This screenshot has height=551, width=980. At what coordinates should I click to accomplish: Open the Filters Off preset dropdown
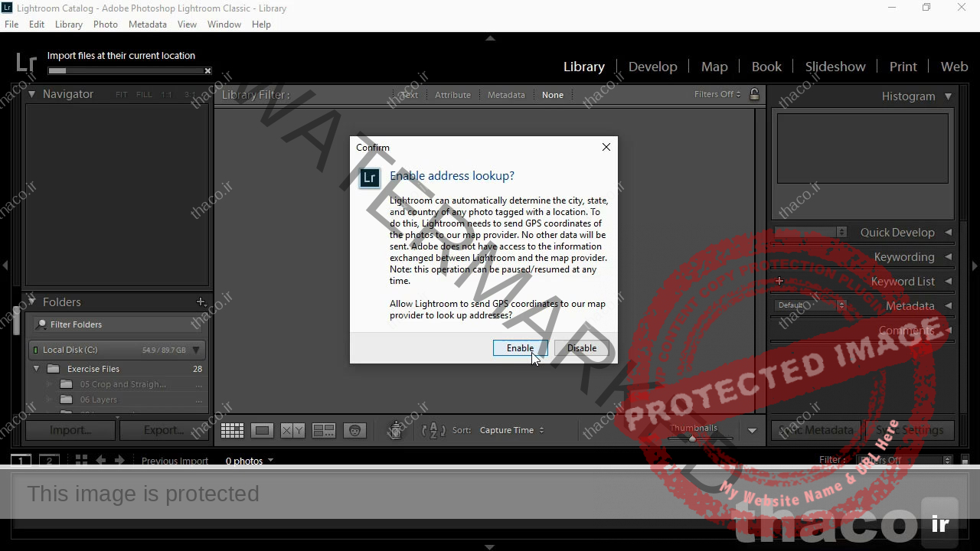coord(717,94)
